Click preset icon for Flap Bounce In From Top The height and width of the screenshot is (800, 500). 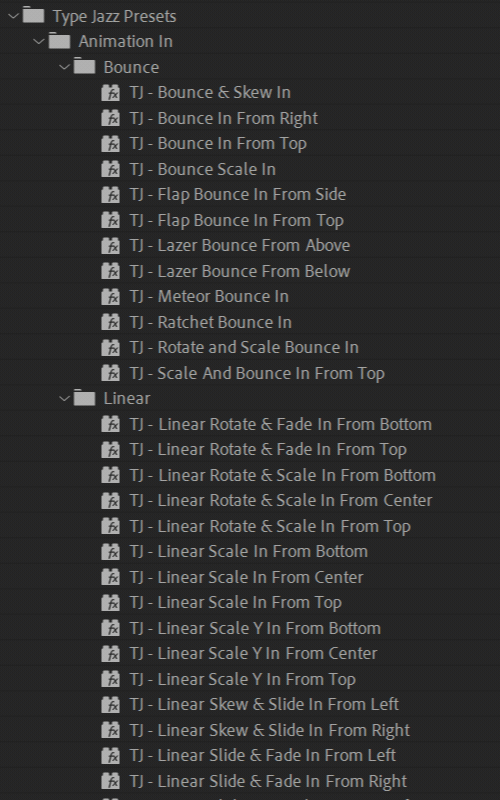pos(111,220)
